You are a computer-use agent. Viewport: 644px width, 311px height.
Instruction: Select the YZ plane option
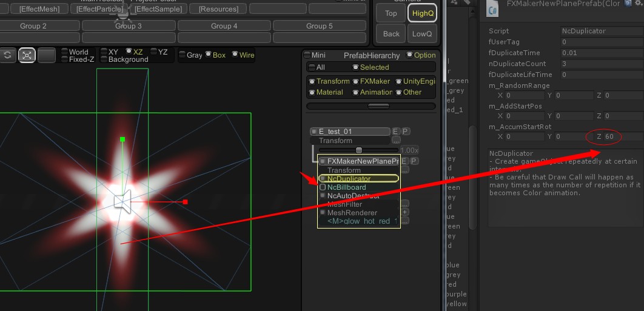pos(159,52)
